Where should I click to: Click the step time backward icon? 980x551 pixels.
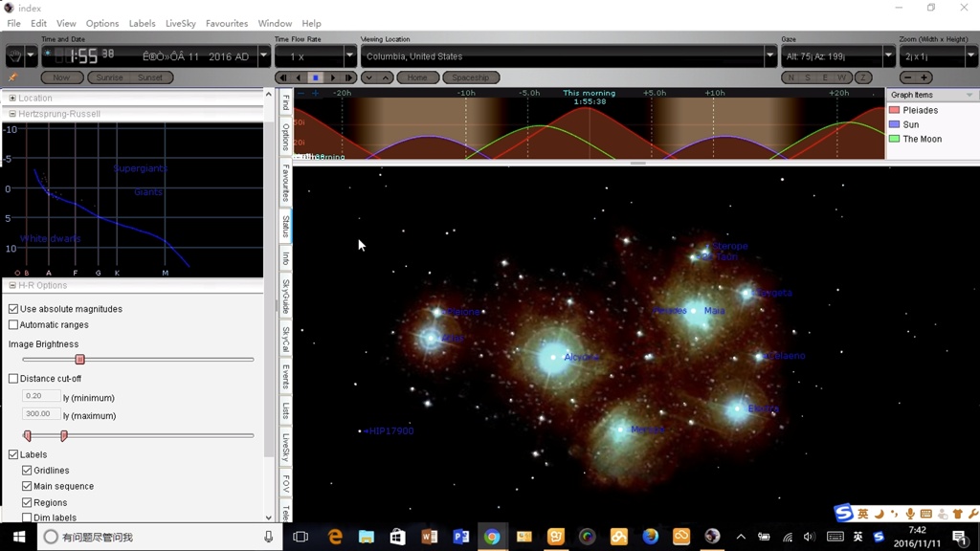[x=284, y=77]
